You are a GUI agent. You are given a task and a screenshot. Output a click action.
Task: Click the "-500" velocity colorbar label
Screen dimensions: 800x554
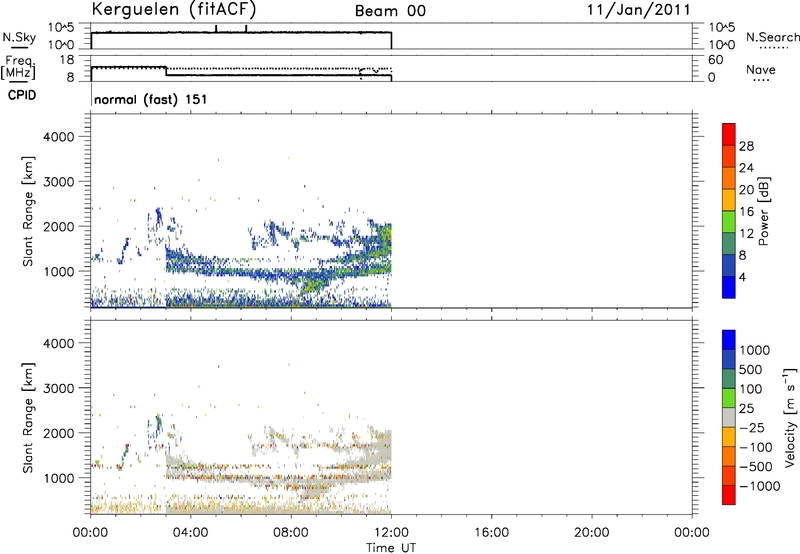[755, 467]
